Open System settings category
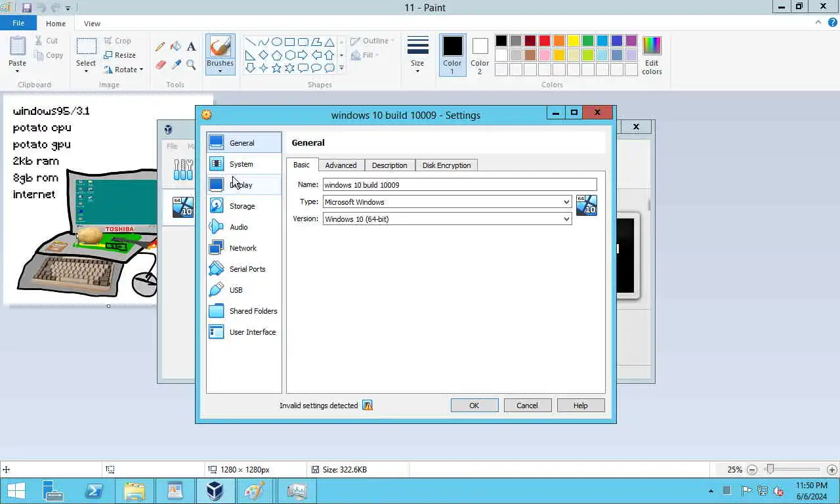The image size is (840, 504). (x=244, y=164)
